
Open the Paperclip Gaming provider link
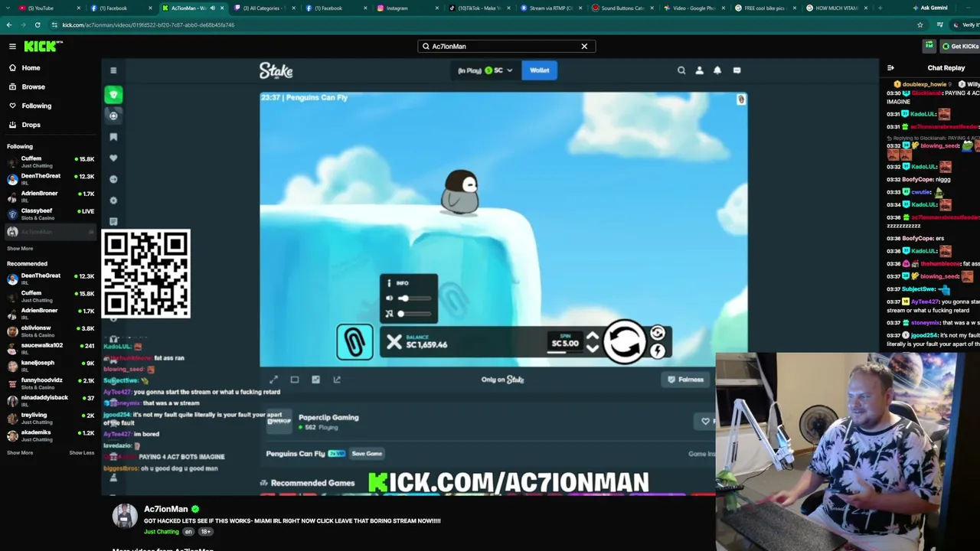(x=328, y=418)
